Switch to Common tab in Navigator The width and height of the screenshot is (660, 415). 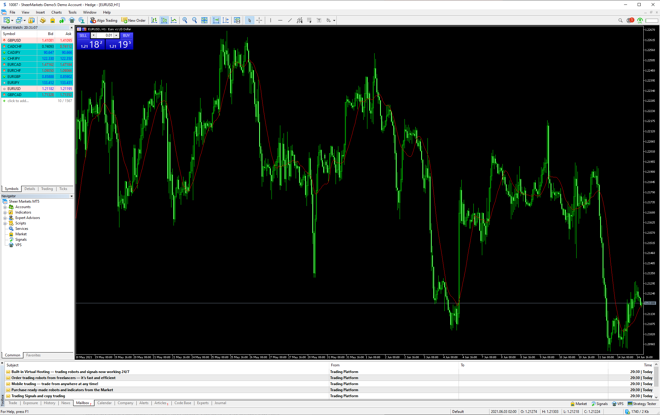coord(13,355)
